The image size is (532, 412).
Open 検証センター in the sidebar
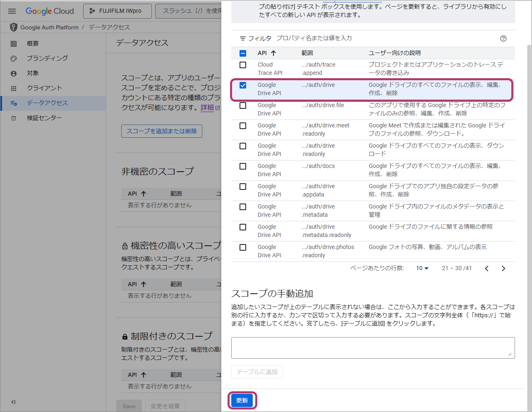[x=44, y=118]
